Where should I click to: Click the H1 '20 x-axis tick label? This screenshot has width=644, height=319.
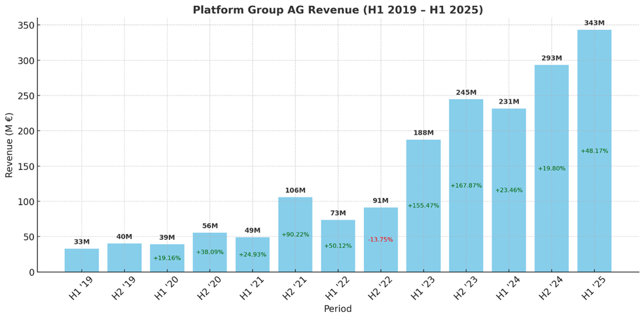[166, 288]
